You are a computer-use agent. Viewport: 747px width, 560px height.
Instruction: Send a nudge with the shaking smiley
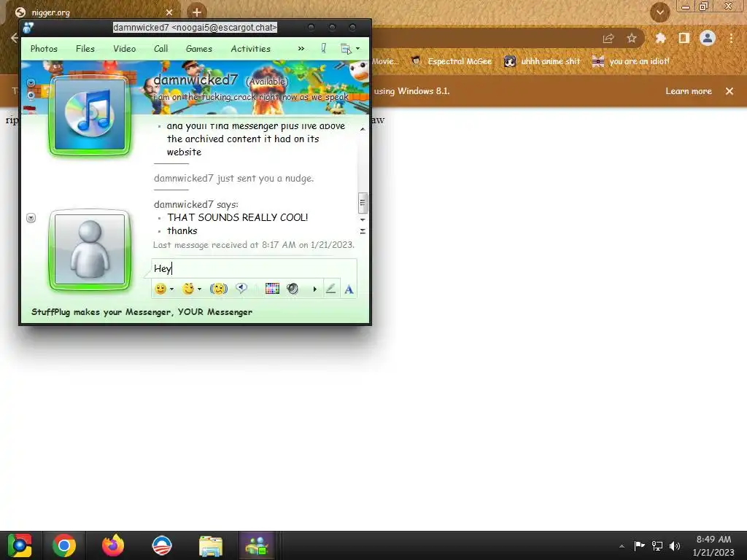[219, 289]
